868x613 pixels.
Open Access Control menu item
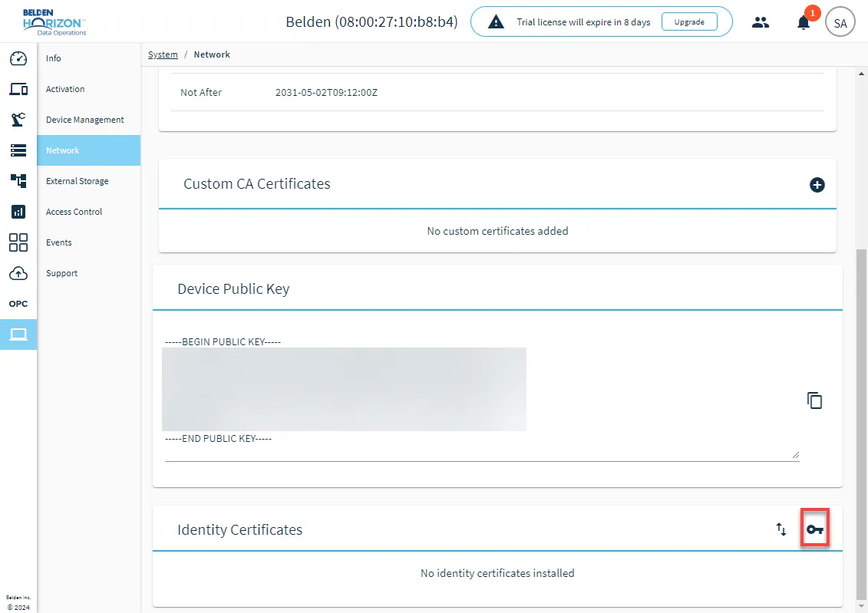click(88, 212)
